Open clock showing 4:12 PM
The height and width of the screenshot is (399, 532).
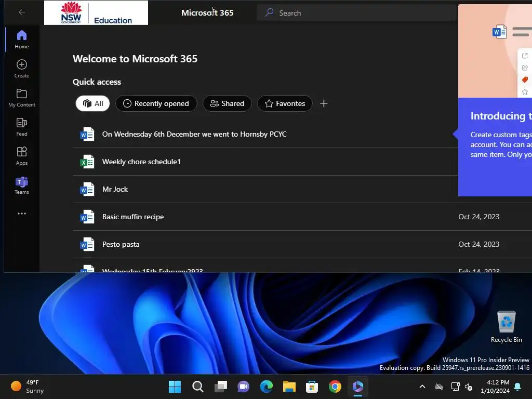pos(495,387)
